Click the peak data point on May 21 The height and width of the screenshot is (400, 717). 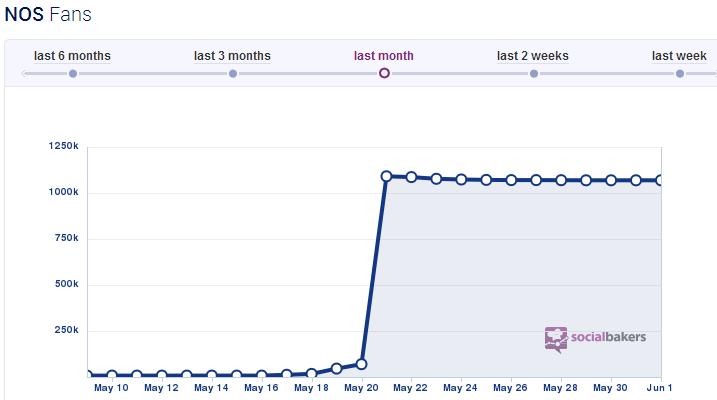pyautogui.click(x=386, y=176)
